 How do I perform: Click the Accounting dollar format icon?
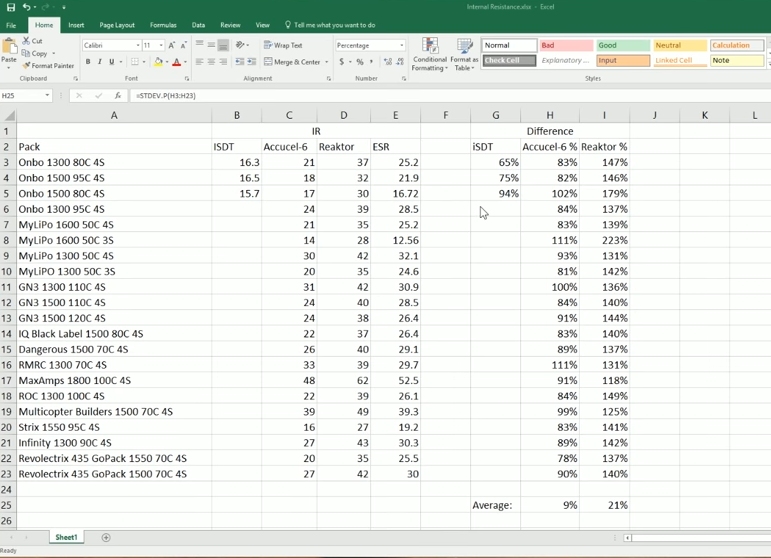click(341, 61)
